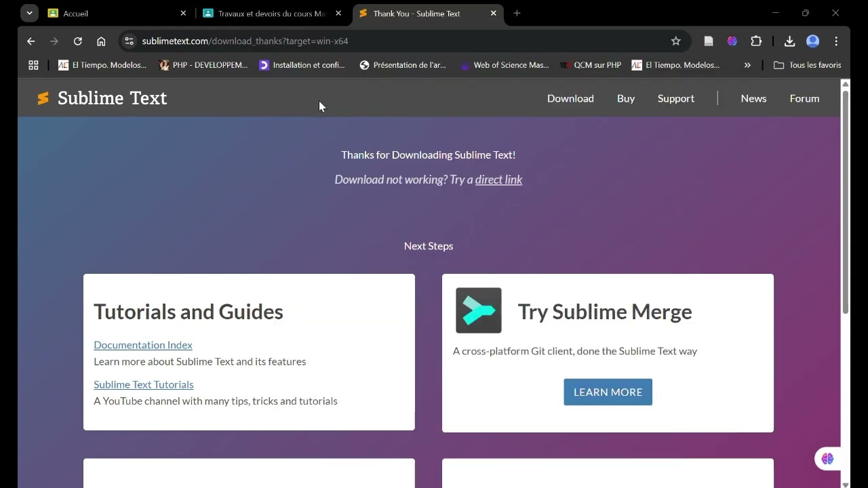This screenshot has width=868, height=488.
Task: Open the apps grid in bookmarks bar
Action: [x=33, y=65]
